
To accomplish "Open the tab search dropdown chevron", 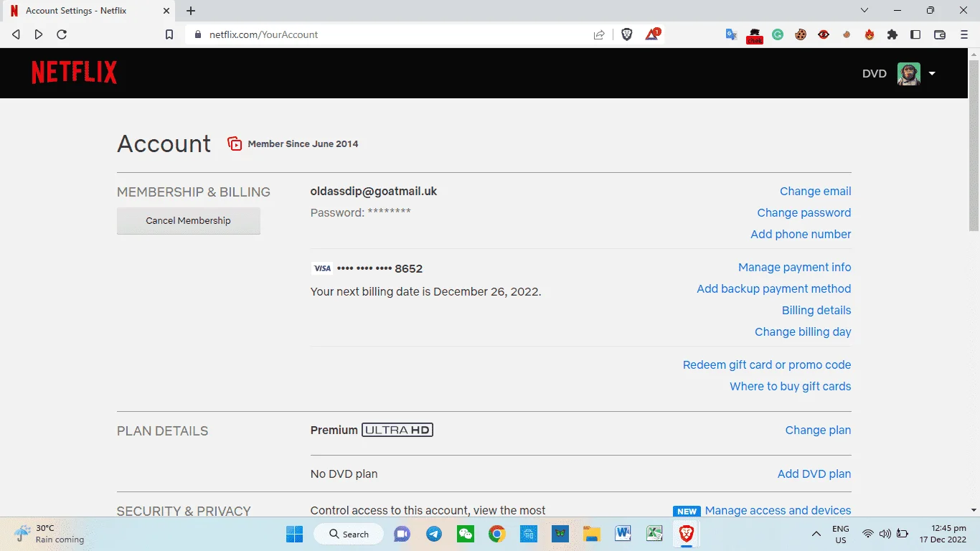I will (864, 11).
